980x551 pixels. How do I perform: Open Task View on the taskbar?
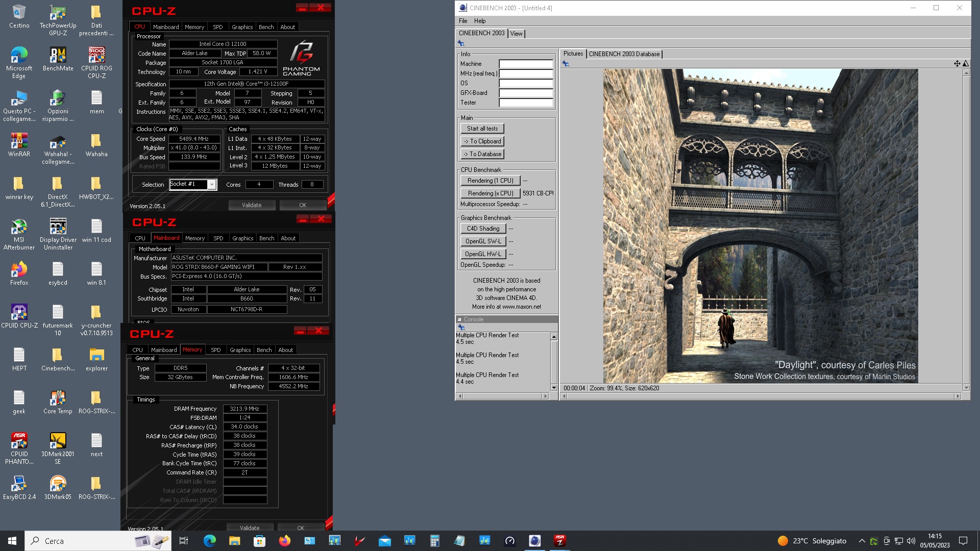tap(184, 541)
